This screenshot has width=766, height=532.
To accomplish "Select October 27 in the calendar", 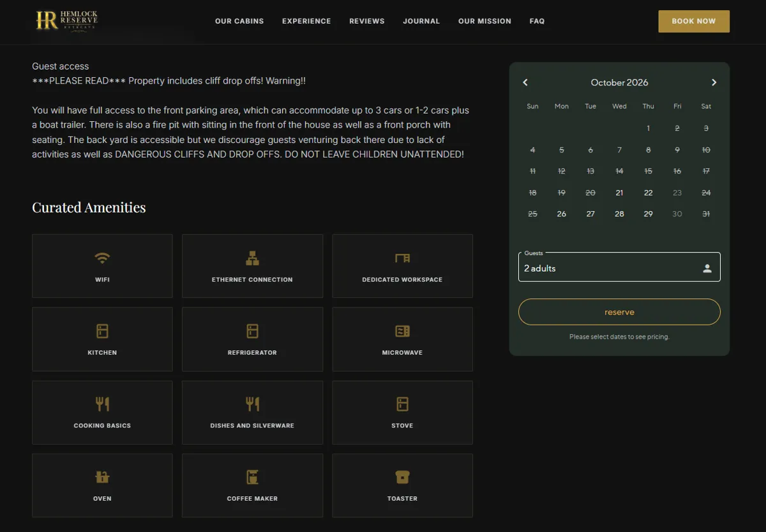I will point(590,214).
